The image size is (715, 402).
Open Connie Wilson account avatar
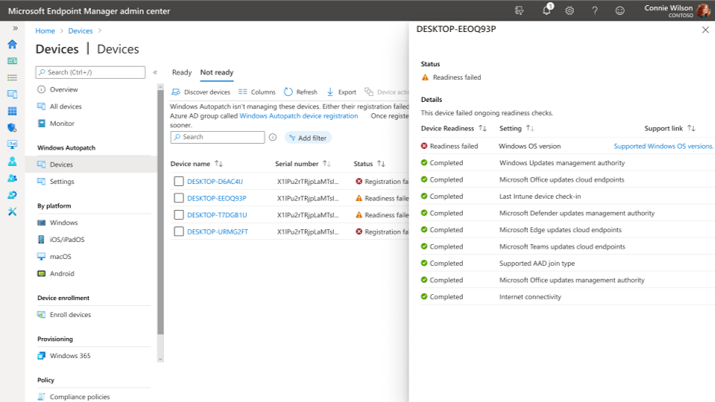click(704, 10)
